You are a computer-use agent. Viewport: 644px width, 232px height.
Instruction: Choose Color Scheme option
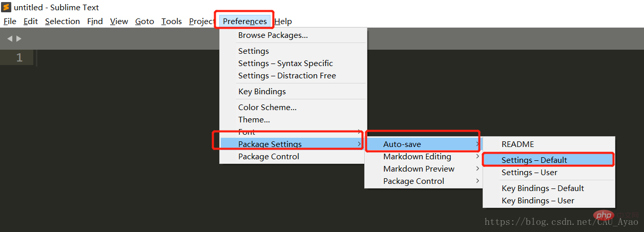tap(267, 108)
